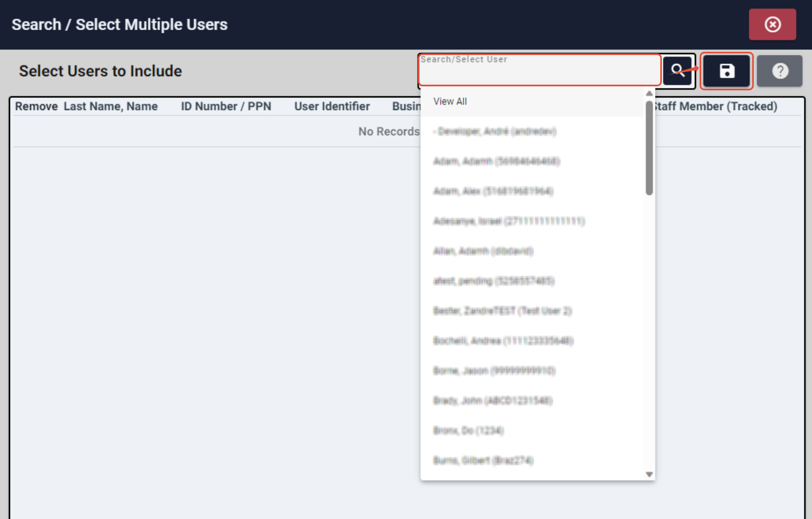Select Bronx, Do (1234) from the list
This screenshot has height=519, width=812.
coord(468,430)
